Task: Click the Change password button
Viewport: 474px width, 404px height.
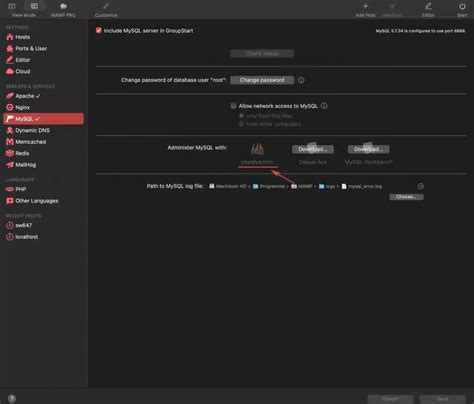Action: coord(262,80)
